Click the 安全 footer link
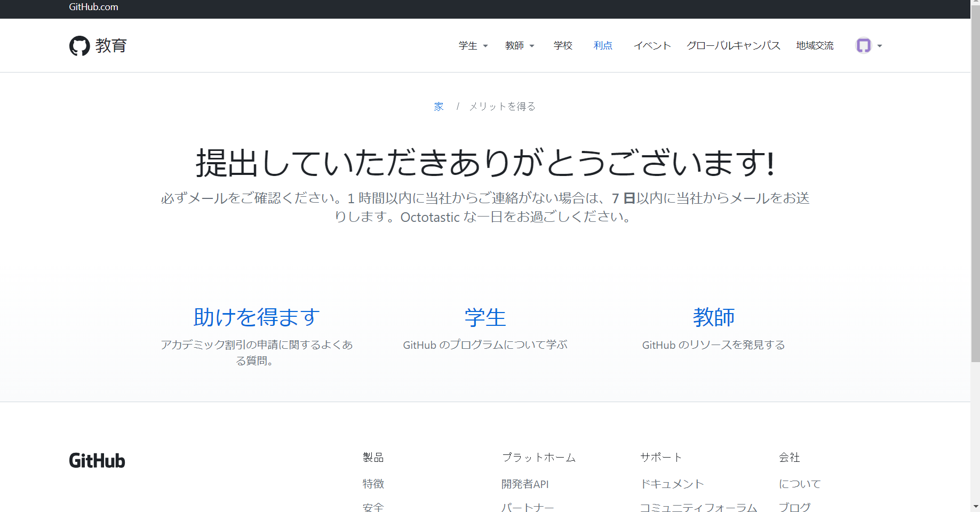980x512 pixels. pos(373,507)
